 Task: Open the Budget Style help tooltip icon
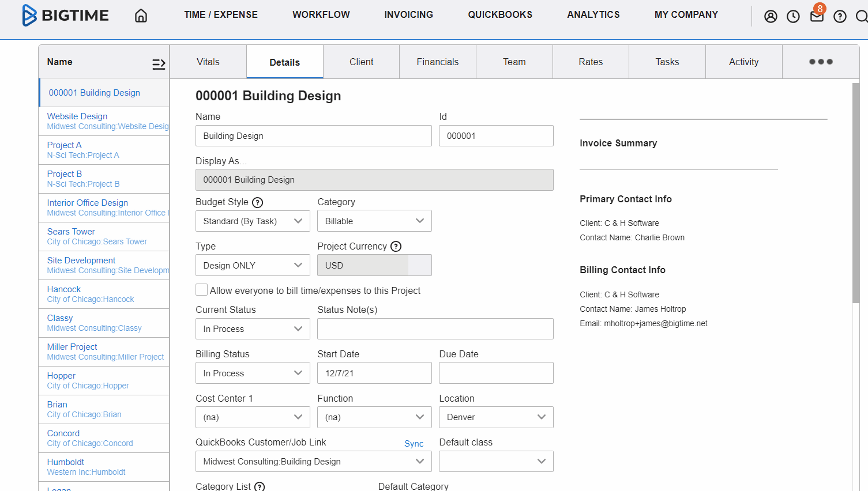point(257,202)
